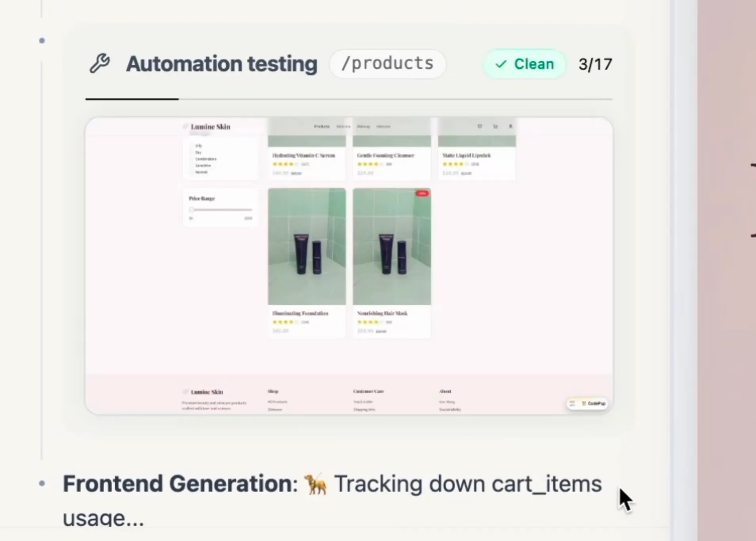
Task: Click the Gentle Foaming Cleanser title
Action: coord(386,155)
